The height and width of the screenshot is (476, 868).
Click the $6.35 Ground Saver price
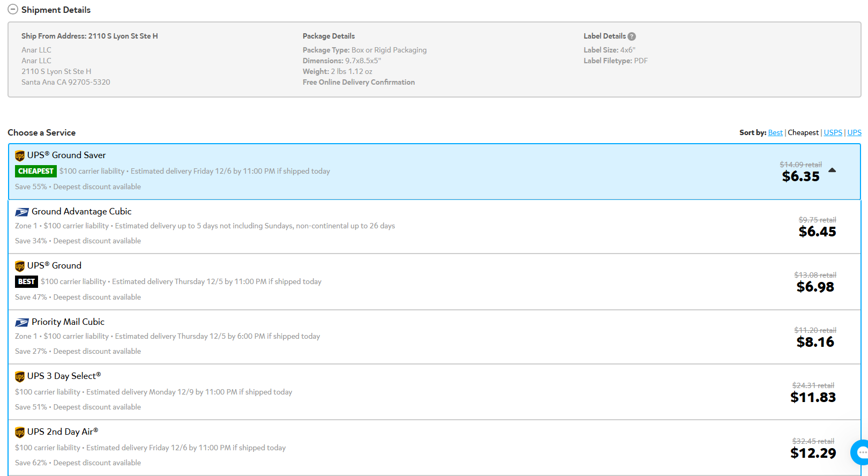pyautogui.click(x=800, y=176)
